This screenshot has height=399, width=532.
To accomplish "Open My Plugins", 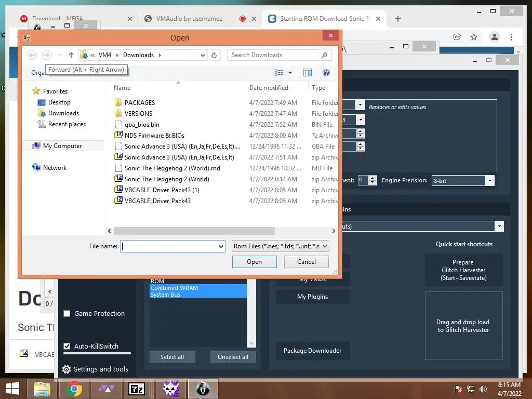I will click(x=312, y=297).
